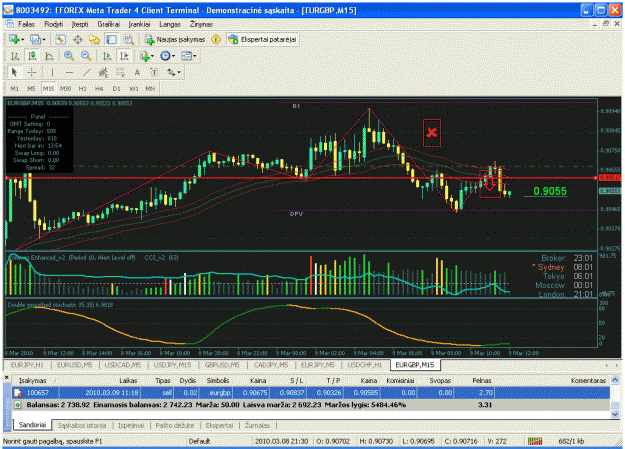The image size is (625, 449).
Task: Open the MetaEditor yellow diamond icon
Action: pos(216,39)
